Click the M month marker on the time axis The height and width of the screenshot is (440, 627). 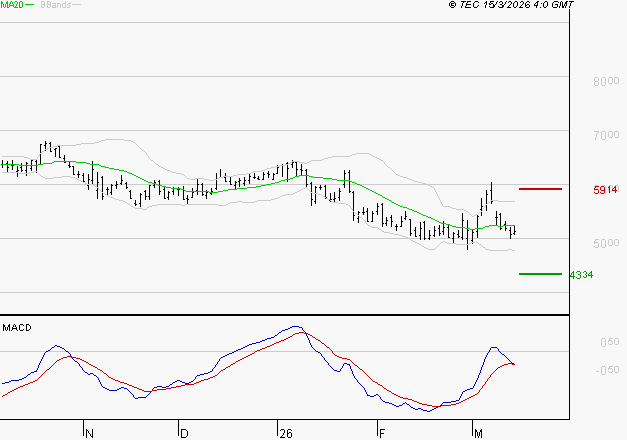pos(478,434)
